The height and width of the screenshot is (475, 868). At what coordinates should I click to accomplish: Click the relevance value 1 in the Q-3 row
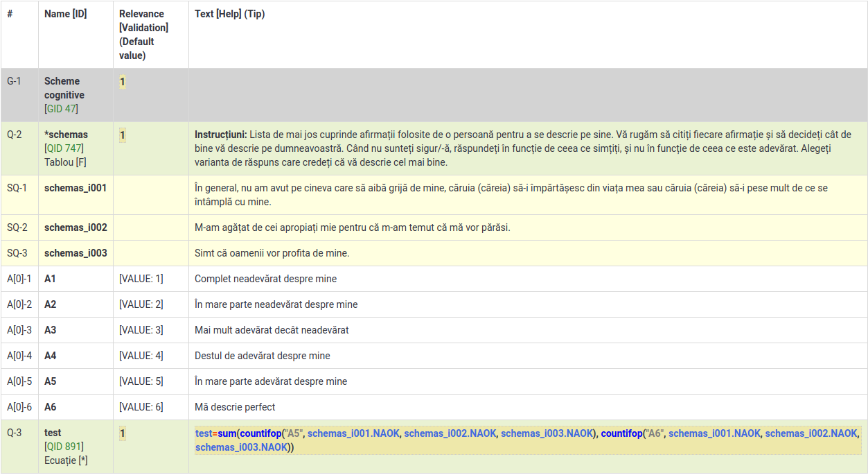[123, 433]
